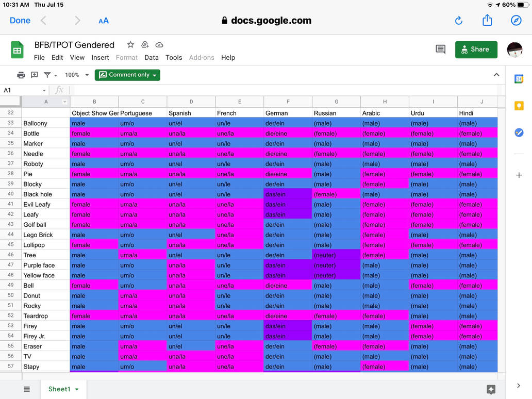Click the move to Drive folder icon
Screen dimensions: 532x399
point(145,45)
